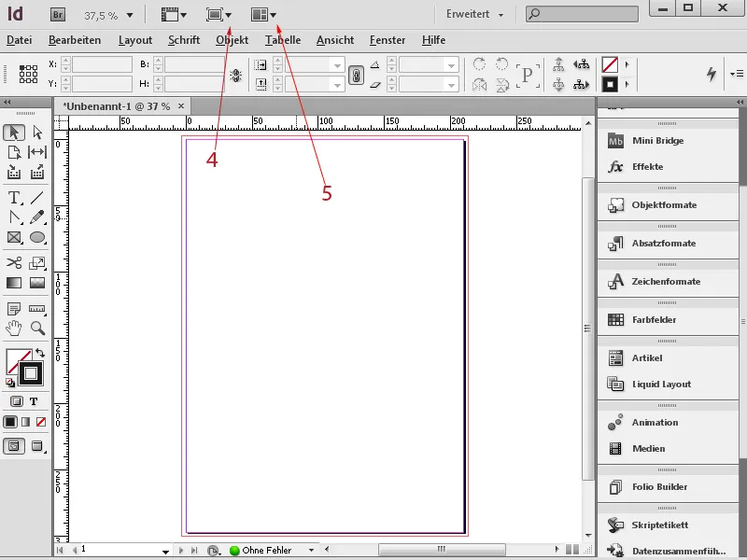Open Adobe Bridge with the Br icon
Screen dimensions: 747x560
click(x=57, y=14)
